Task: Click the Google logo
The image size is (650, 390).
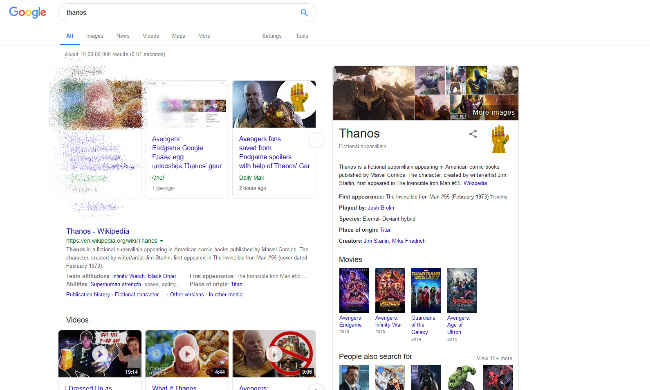Action: pos(27,12)
